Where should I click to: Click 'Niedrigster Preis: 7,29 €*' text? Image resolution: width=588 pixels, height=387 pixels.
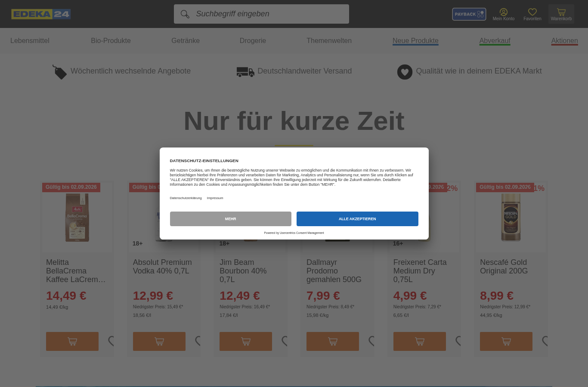pos(418,307)
